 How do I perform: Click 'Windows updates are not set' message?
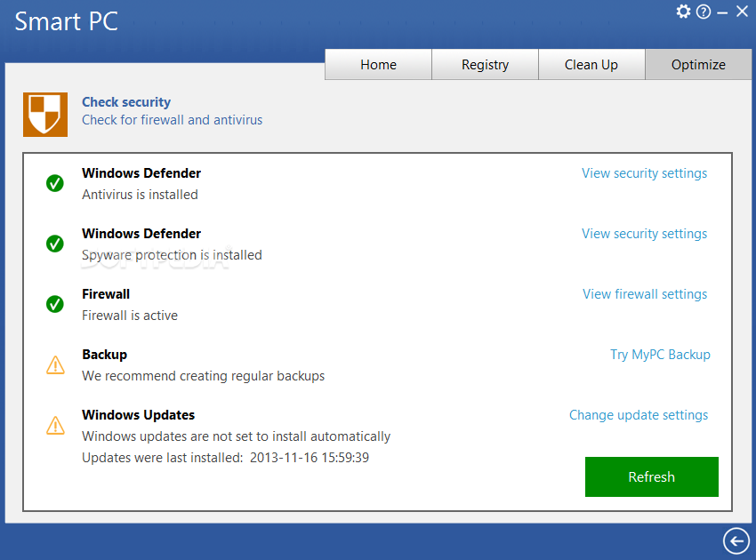coord(236,436)
